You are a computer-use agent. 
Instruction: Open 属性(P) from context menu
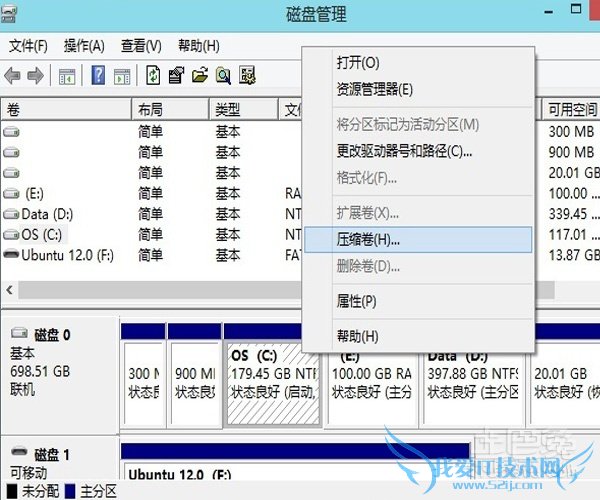pos(418,301)
